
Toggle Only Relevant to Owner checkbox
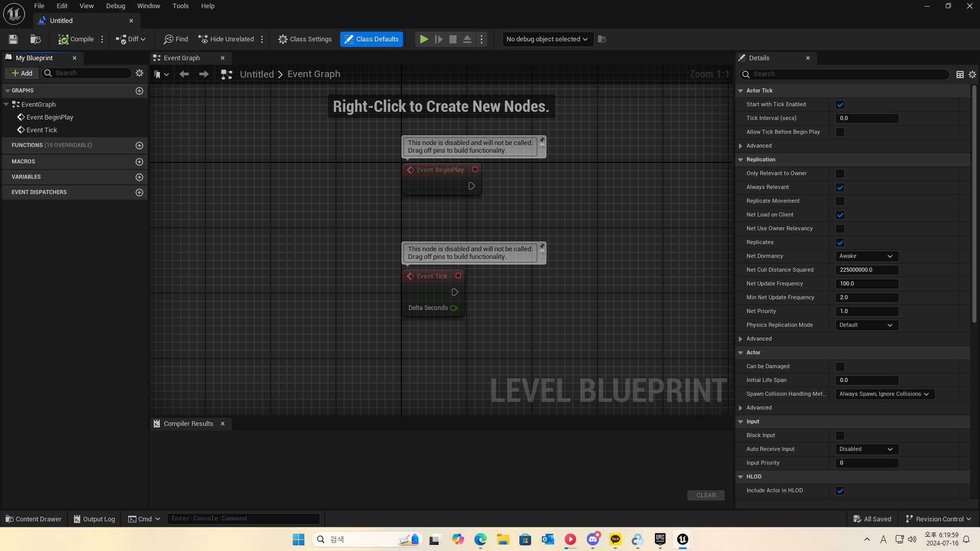[840, 174]
